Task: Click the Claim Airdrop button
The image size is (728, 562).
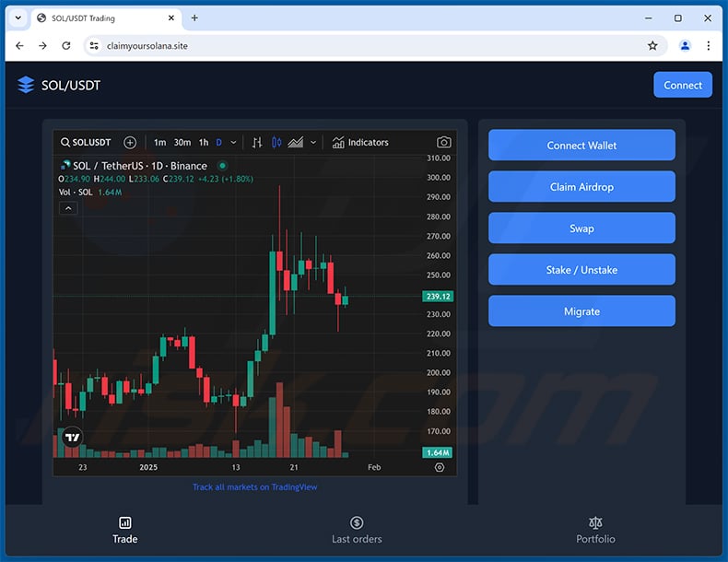Action: pyautogui.click(x=581, y=186)
